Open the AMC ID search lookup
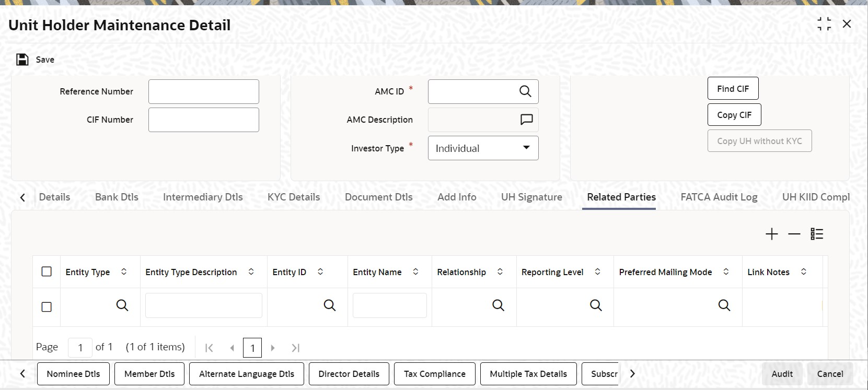868x390 pixels. pos(525,91)
